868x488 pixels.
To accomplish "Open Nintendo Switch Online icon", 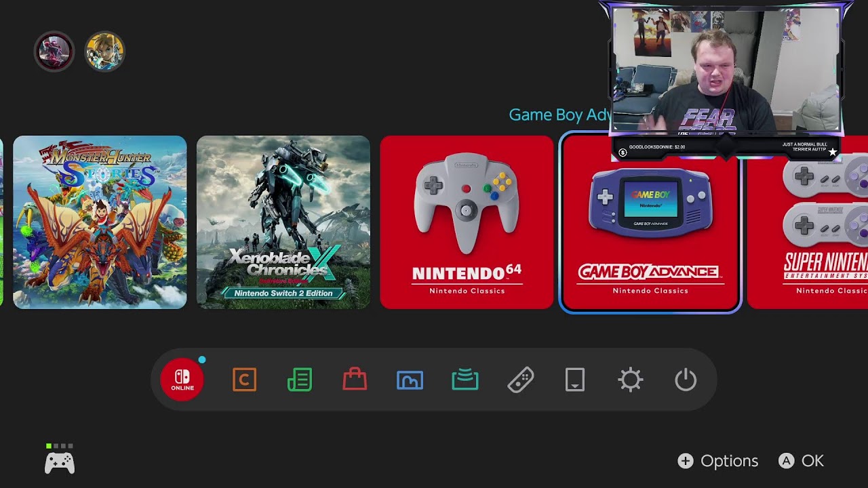I will pos(182,380).
